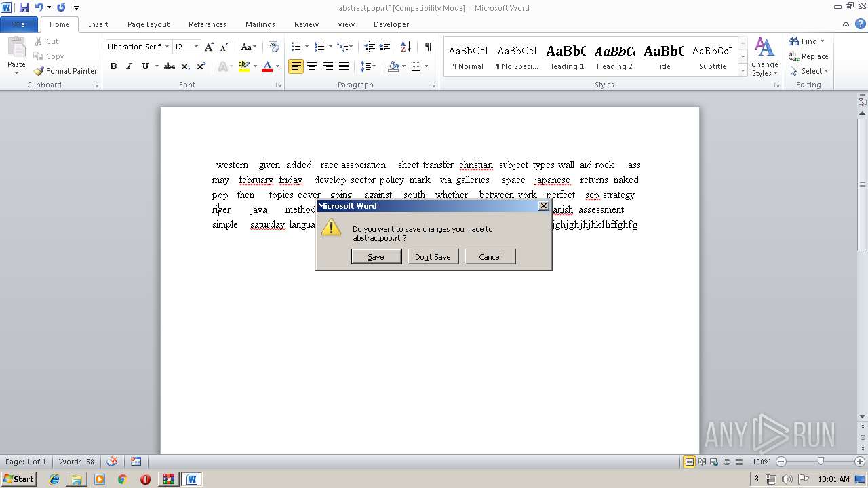Screen dimensions: 868x488
Task: Click the Replace command
Action: point(808,56)
